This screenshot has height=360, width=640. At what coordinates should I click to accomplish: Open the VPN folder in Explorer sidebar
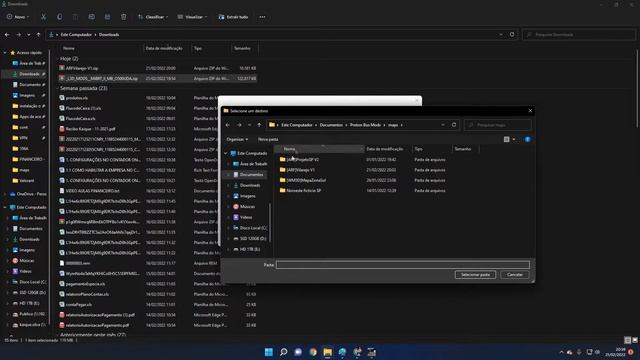click(24, 138)
